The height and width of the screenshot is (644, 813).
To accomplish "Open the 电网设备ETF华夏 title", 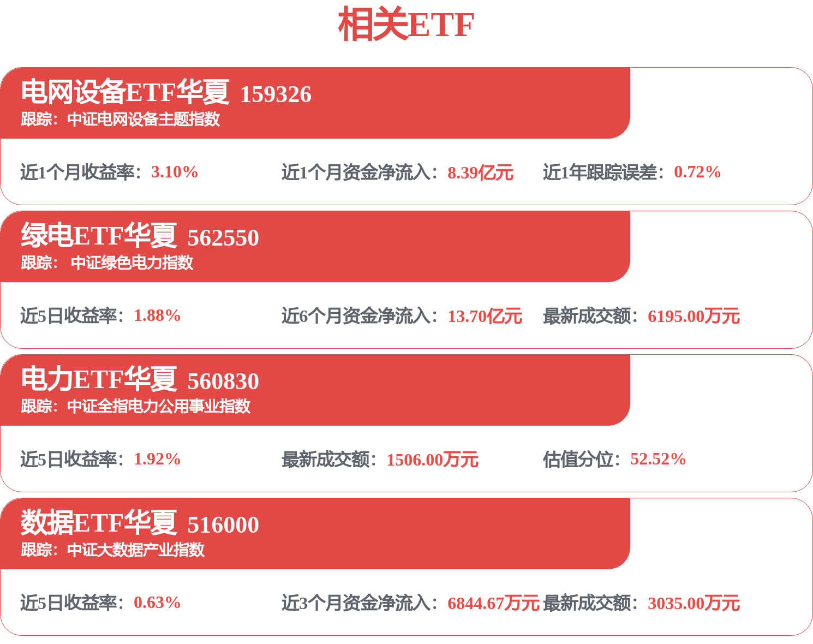I will [125, 92].
